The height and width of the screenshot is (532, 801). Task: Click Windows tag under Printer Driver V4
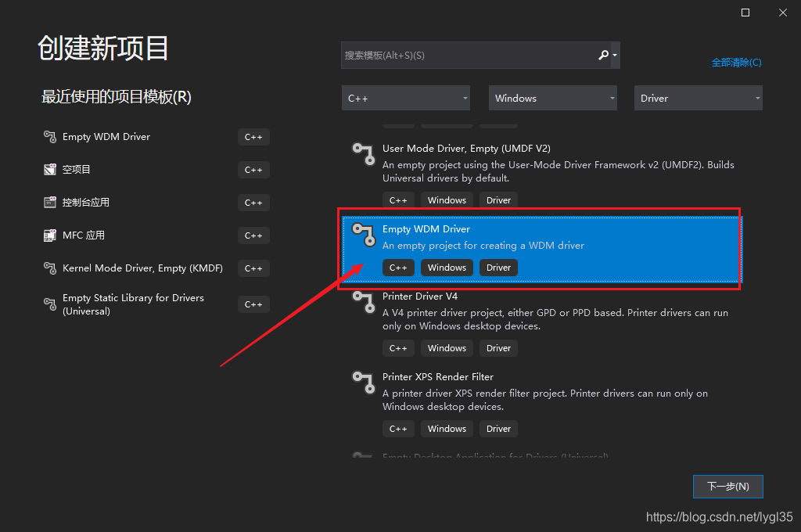point(447,348)
